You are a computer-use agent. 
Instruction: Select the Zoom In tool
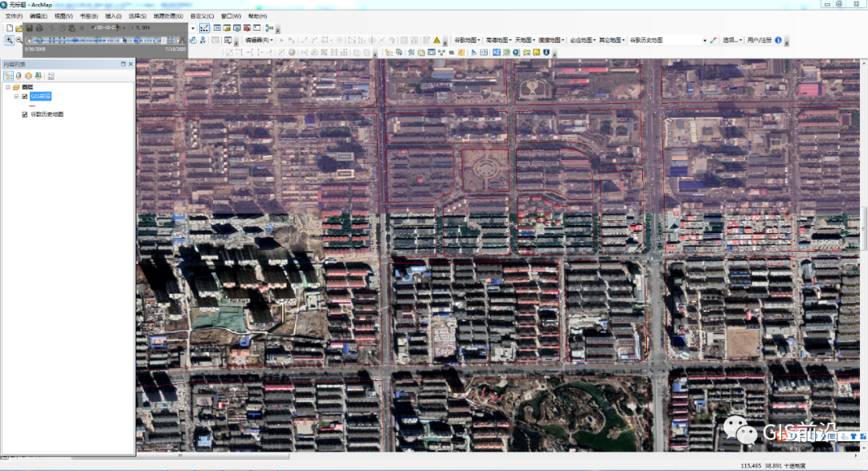click(x=9, y=40)
